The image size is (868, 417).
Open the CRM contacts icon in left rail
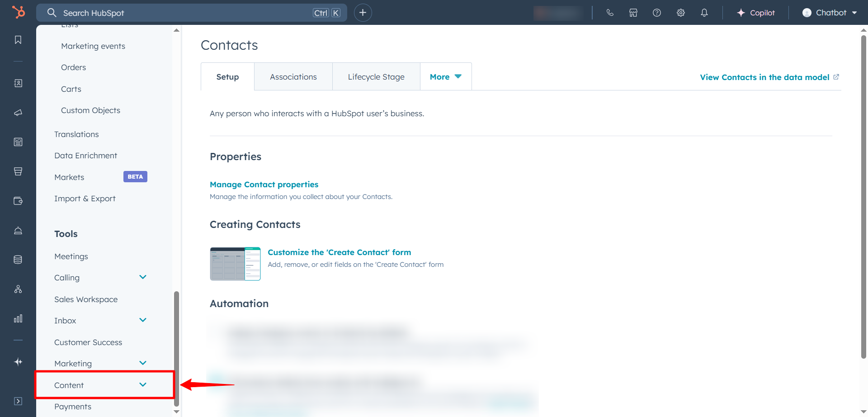[x=18, y=83]
